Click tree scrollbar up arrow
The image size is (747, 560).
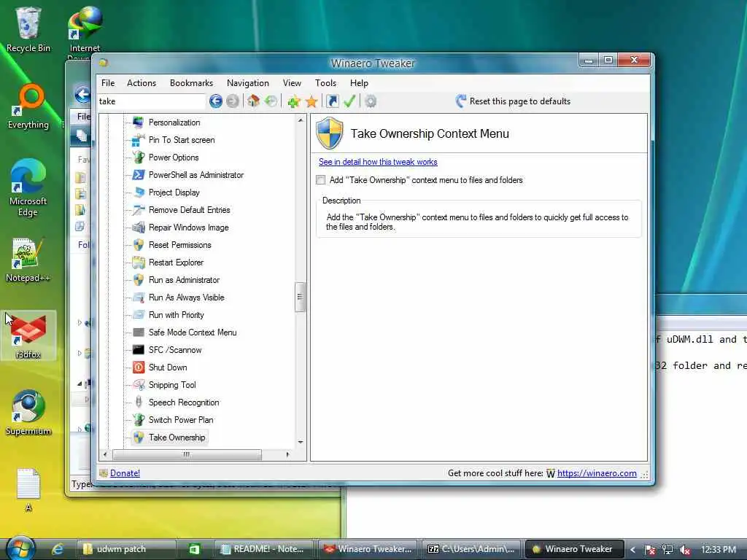tap(300, 120)
